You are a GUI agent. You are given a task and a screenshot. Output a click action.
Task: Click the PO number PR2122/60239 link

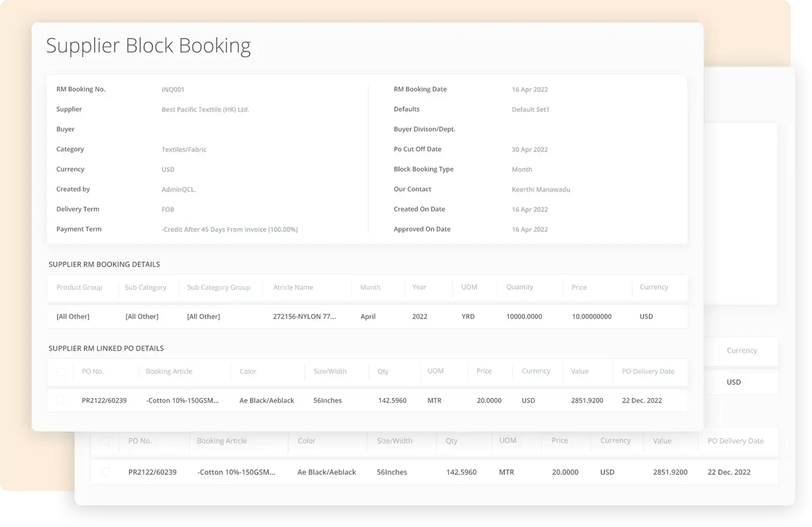click(x=104, y=400)
